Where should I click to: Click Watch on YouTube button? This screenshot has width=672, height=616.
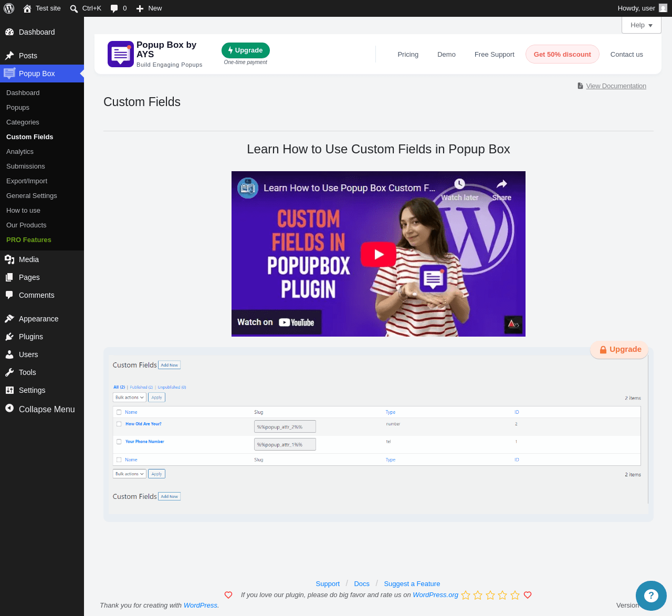coord(276,322)
